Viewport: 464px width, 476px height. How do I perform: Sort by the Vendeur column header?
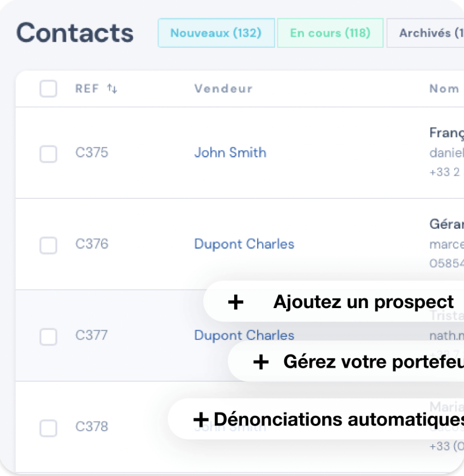point(223,89)
